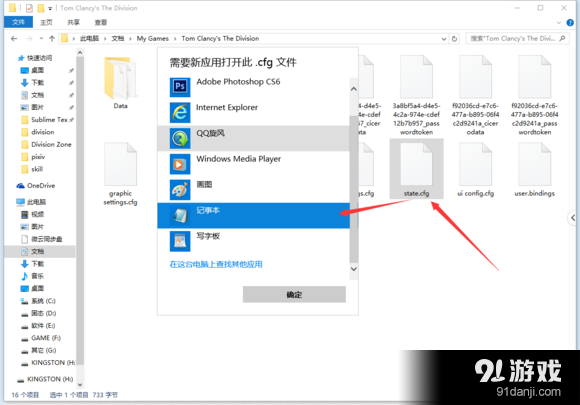The width and height of the screenshot is (580, 405).
Task: Switch to the 主页 ribbon tab
Action: pos(46,23)
